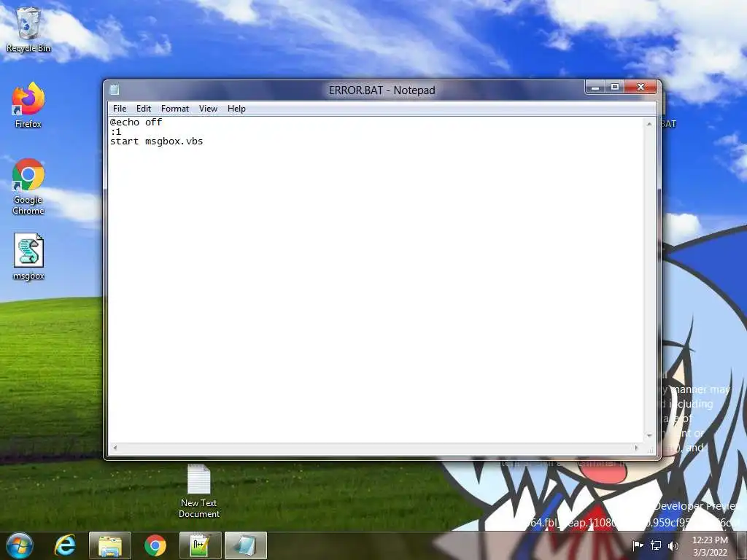Click the vertical scrollbar up arrow

coord(649,124)
